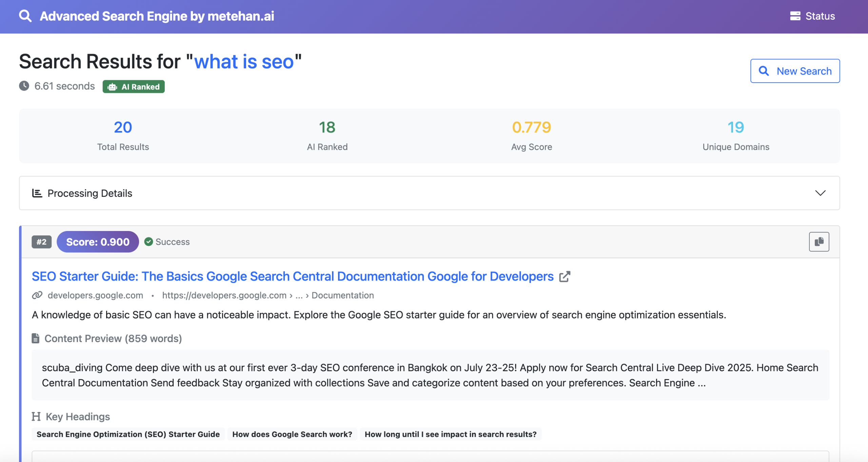Image resolution: width=868 pixels, height=462 pixels.
Task: Open the SEO Starter Guide result link
Action: point(292,276)
